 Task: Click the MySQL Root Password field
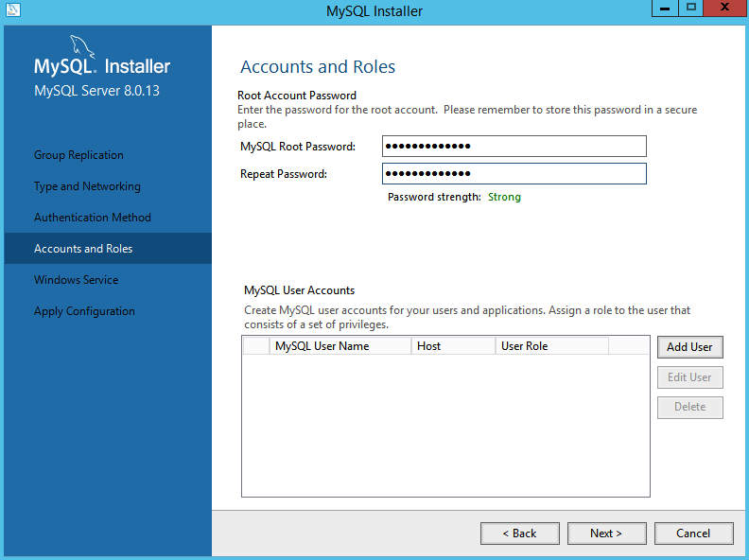click(514, 146)
